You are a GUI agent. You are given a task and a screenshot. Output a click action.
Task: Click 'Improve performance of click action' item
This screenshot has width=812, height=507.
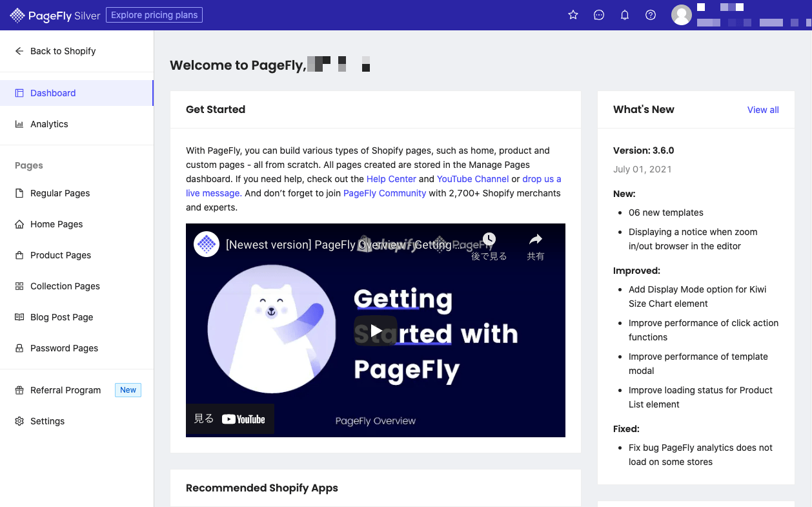pyautogui.click(x=704, y=330)
